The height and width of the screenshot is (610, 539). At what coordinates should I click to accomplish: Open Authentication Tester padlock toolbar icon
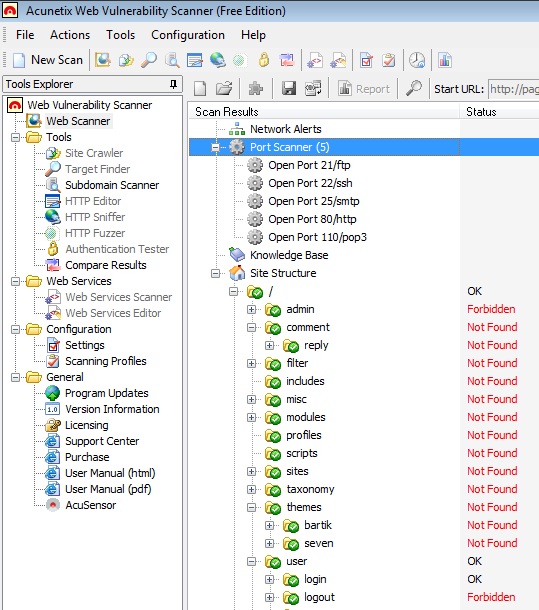pyautogui.click(x=264, y=60)
